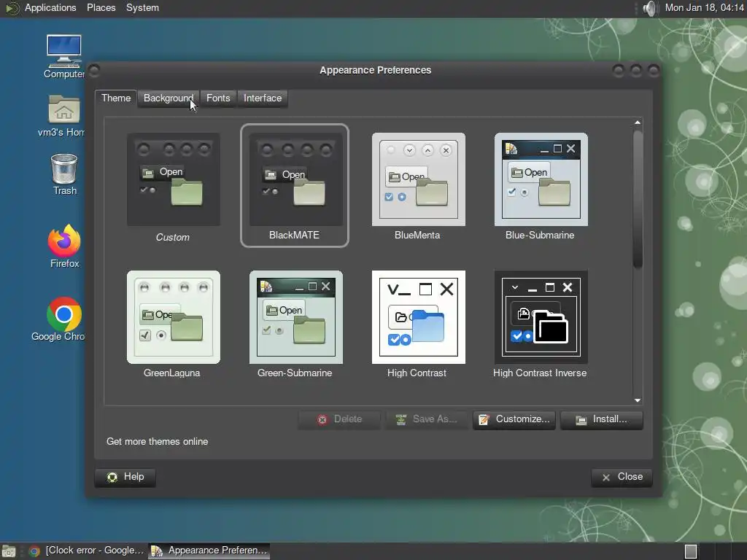Click the window menu button in titlebar
The image size is (747, 560).
tap(94, 71)
